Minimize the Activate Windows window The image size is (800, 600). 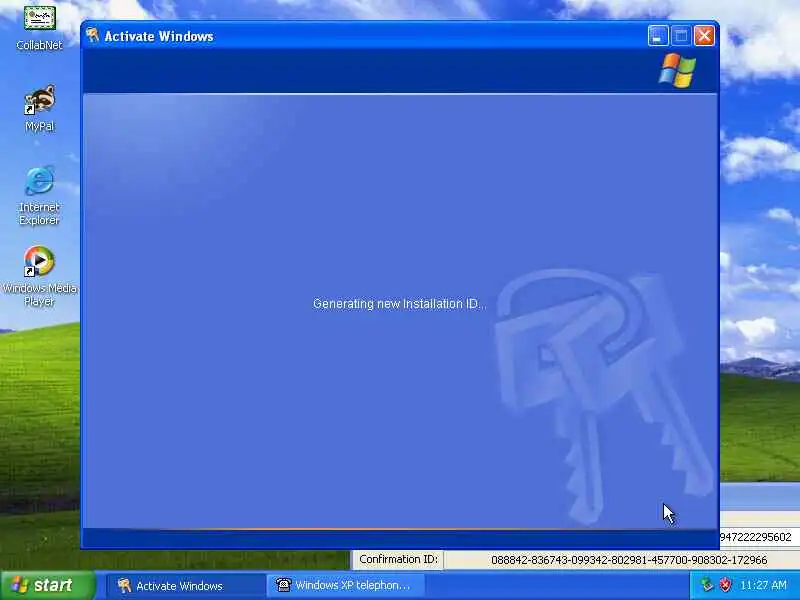[658, 36]
